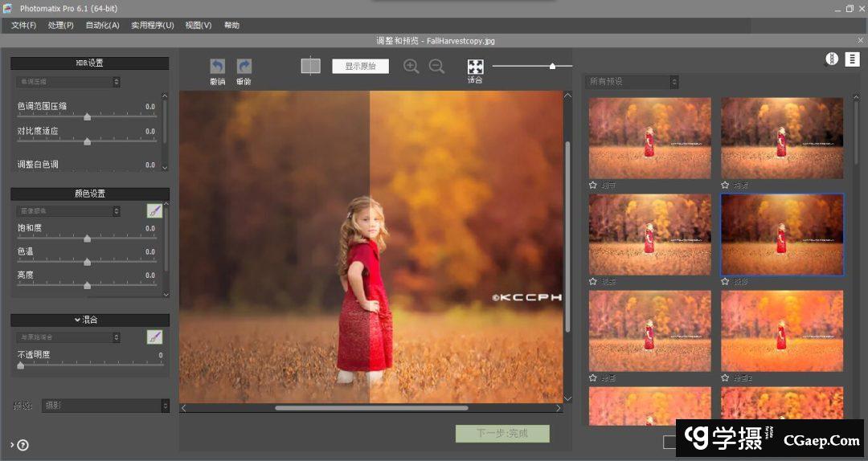Viewport: 868px width, 461px height.
Task: Click the brush icon in blending (混合) section
Action: [154, 337]
